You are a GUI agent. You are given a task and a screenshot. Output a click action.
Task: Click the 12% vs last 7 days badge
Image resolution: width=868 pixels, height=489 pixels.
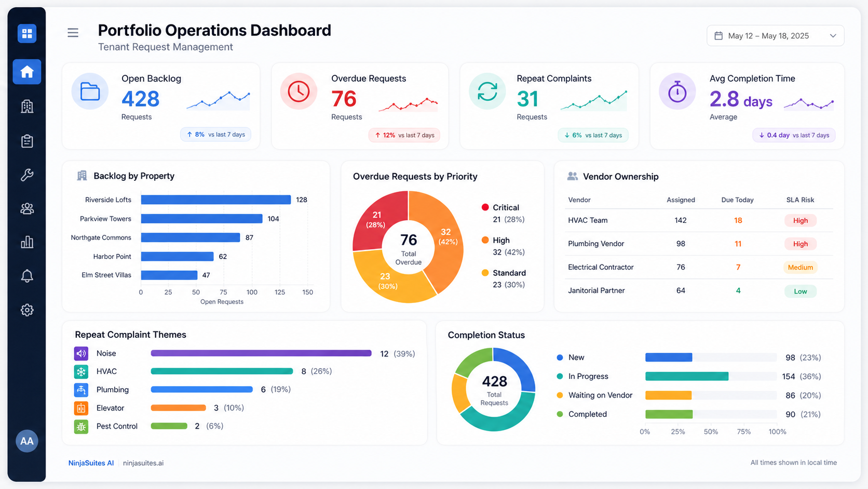point(404,135)
